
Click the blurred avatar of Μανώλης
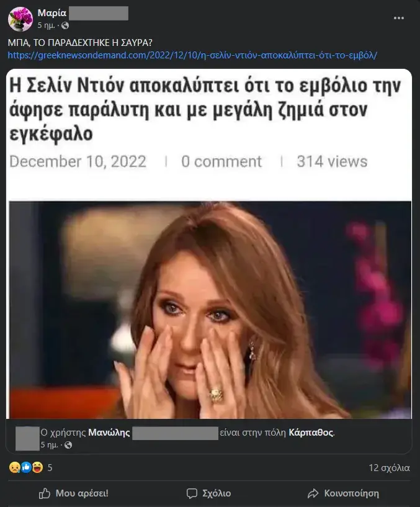tap(27, 439)
